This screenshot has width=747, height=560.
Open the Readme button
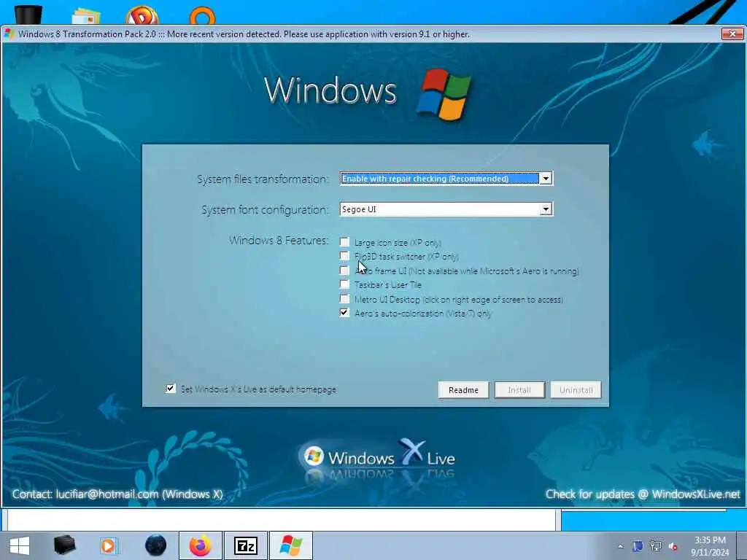point(463,390)
